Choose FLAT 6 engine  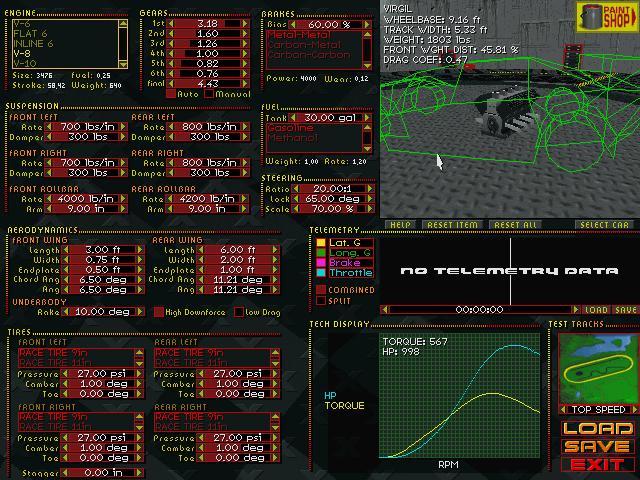click(30, 33)
